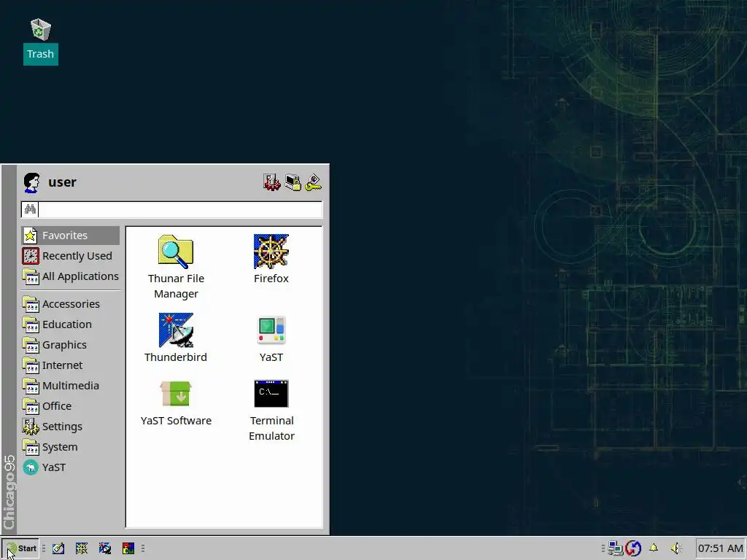Open All Settings via the gear icon
Viewport: 747px width, 560px height.
pyautogui.click(x=271, y=182)
